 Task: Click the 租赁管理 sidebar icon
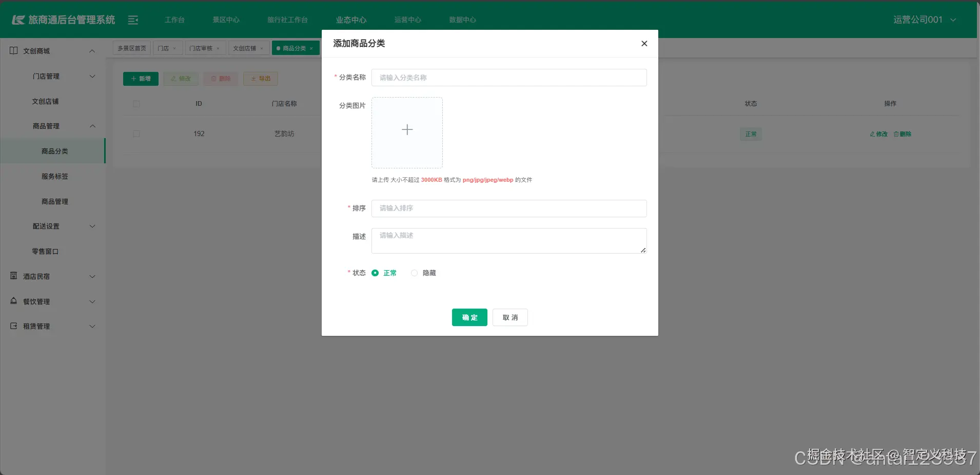click(14, 326)
